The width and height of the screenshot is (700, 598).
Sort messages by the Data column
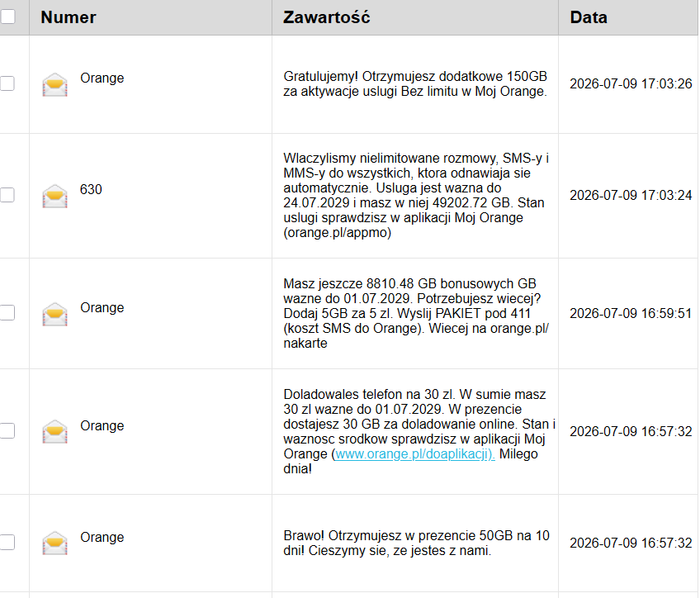[589, 17]
